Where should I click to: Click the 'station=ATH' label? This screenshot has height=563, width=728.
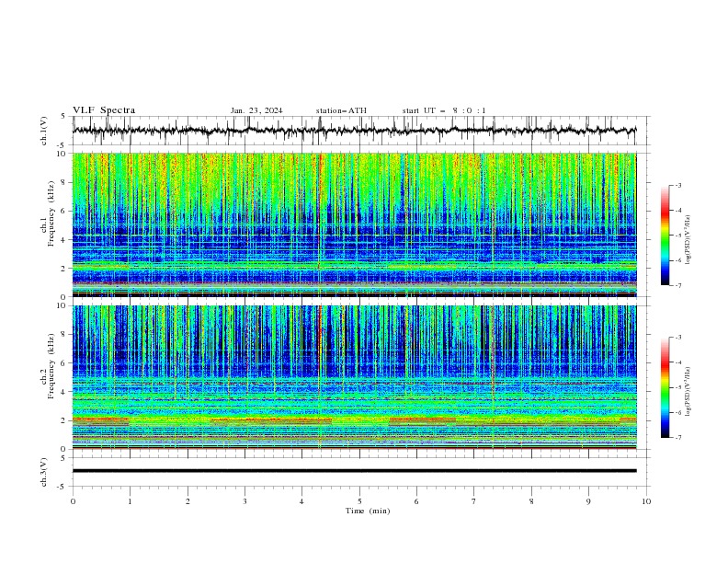click(341, 110)
